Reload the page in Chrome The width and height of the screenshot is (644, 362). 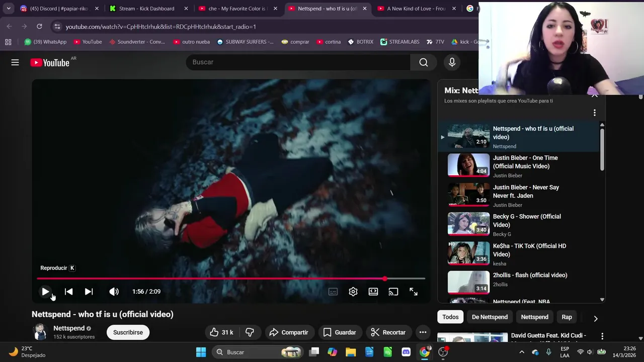[x=39, y=26]
